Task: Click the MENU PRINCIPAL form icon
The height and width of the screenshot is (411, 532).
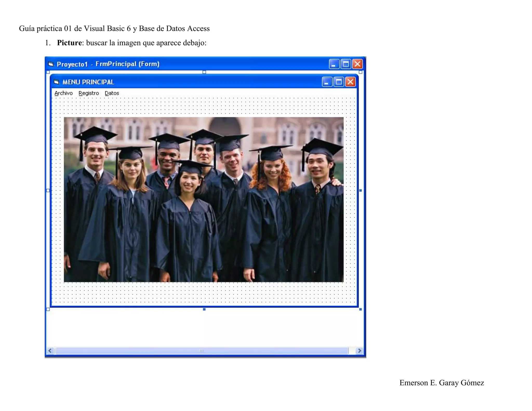Action: 56,82
